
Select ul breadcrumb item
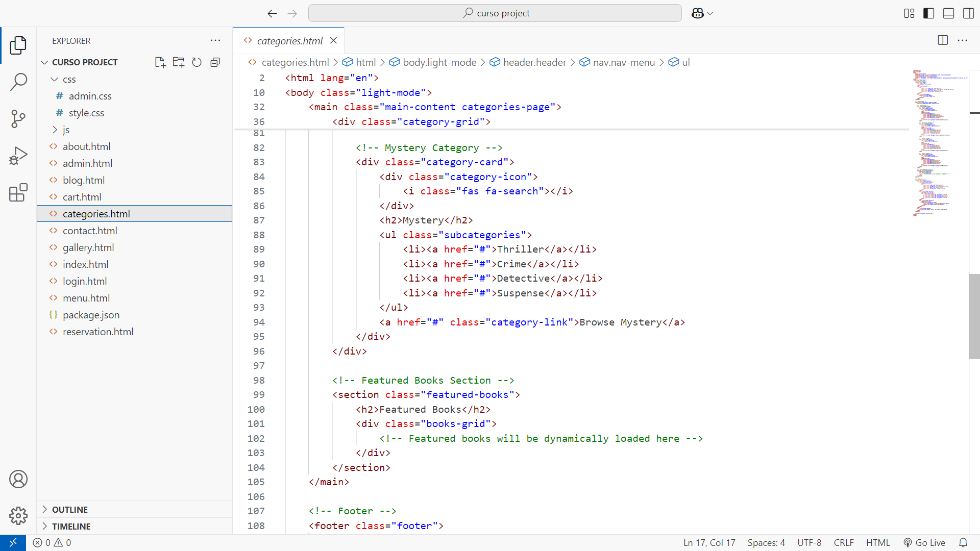pyautogui.click(x=679, y=62)
